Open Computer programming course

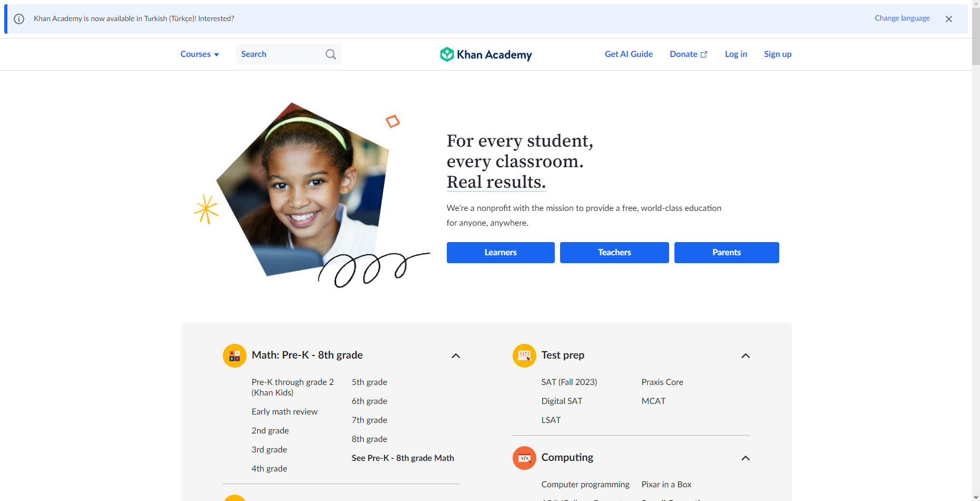585,484
